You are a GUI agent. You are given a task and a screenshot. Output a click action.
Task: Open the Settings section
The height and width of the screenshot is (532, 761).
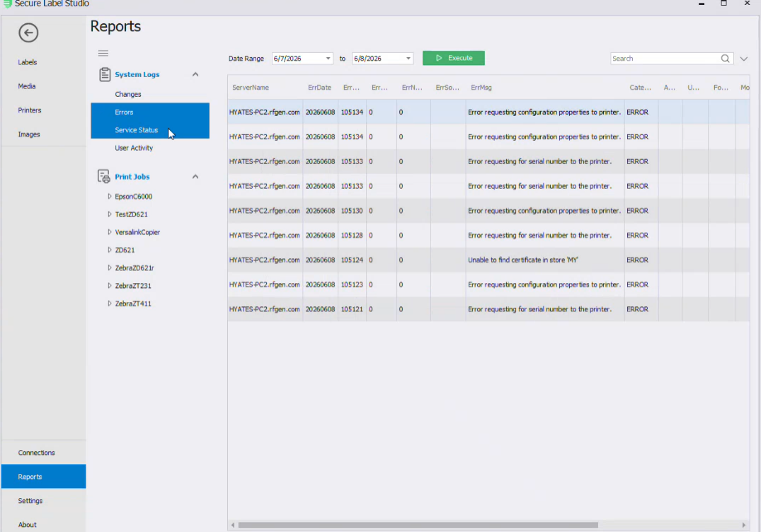tap(30, 500)
